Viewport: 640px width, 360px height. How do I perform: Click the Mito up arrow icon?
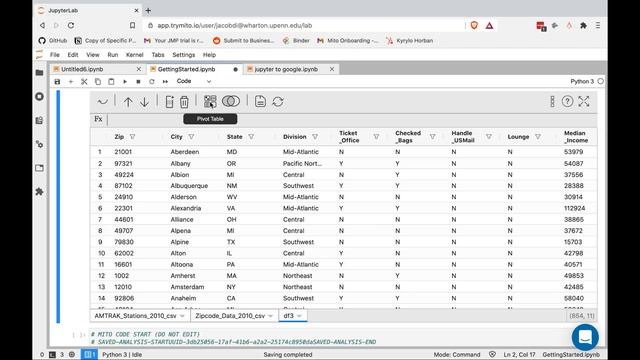(x=128, y=102)
